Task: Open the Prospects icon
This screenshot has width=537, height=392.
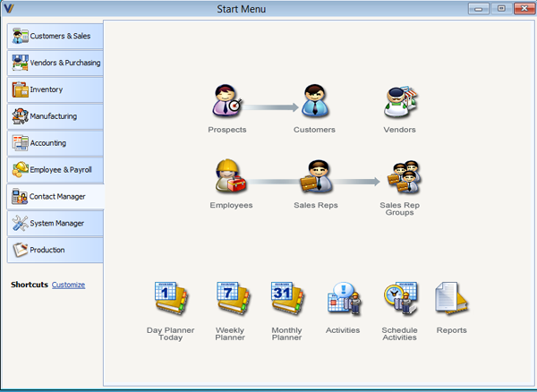Action: (x=226, y=100)
